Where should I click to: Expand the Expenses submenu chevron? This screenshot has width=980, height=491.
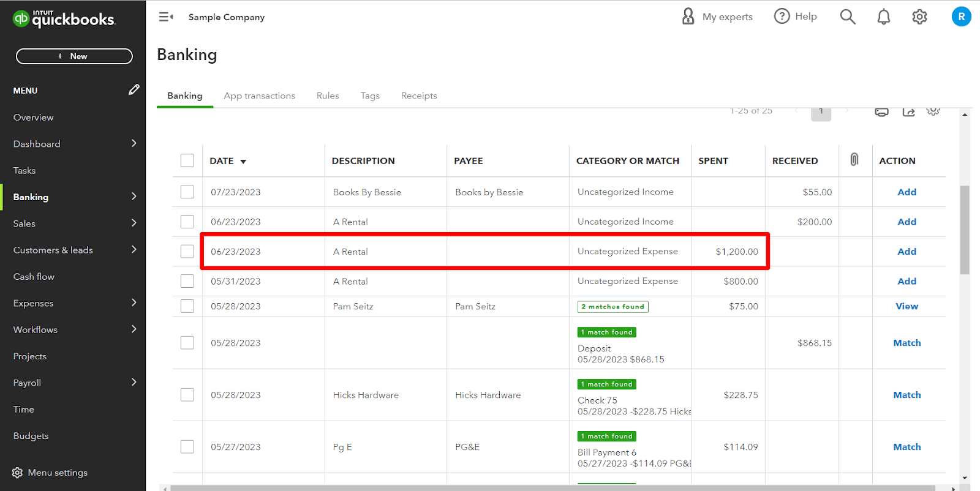134,302
